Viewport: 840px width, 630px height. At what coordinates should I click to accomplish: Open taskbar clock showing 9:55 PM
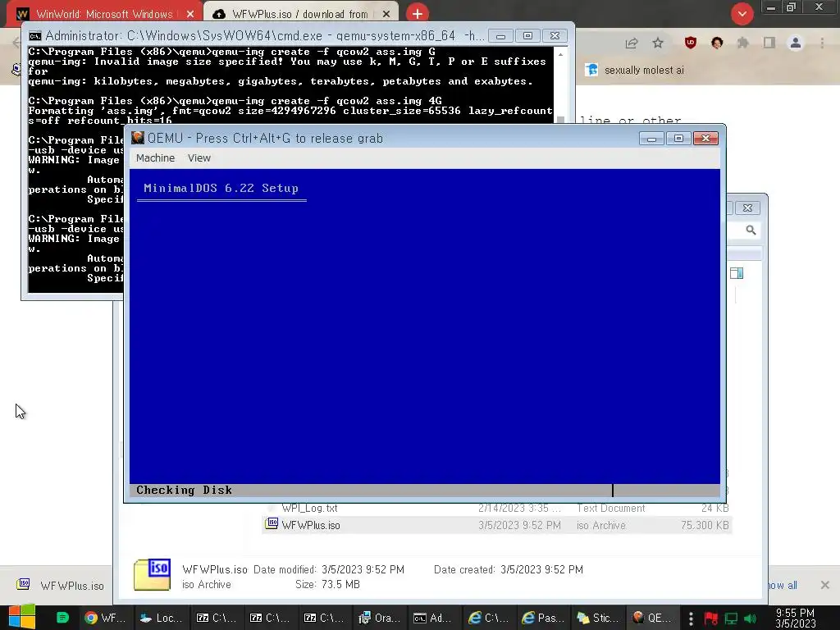(x=796, y=618)
